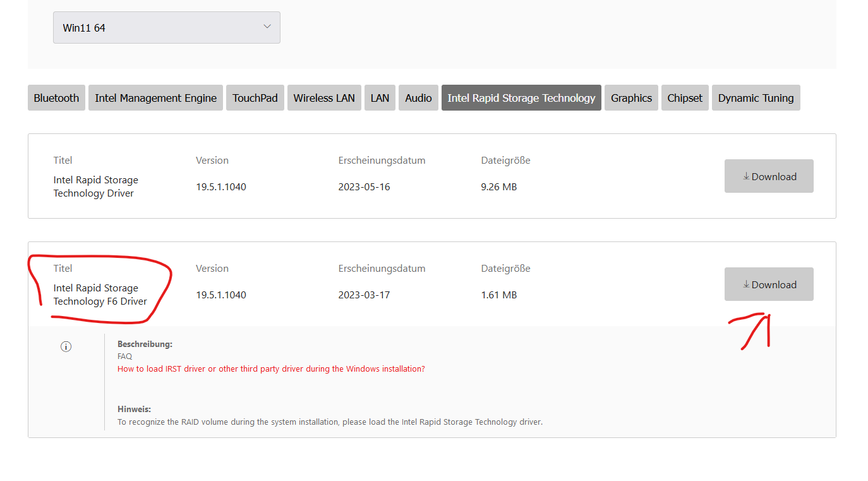Switch to the Graphics tab
This screenshot has width=868, height=481.
click(x=631, y=98)
